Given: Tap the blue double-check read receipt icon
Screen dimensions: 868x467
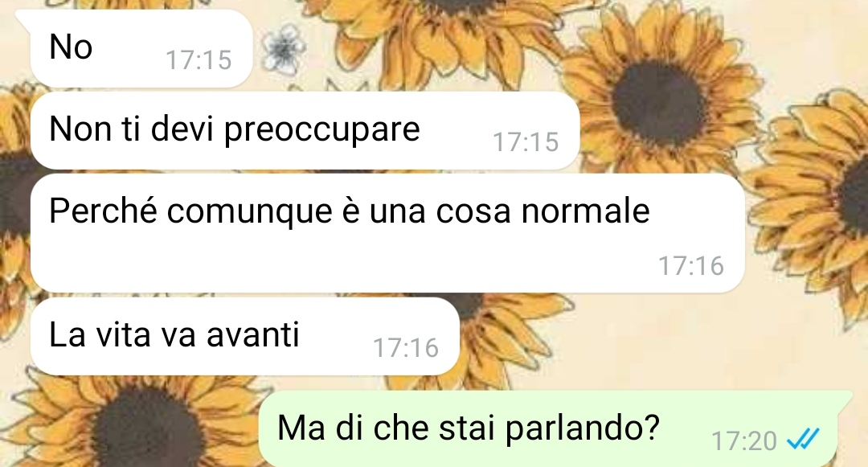Looking at the screenshot, I should (803, 440).
